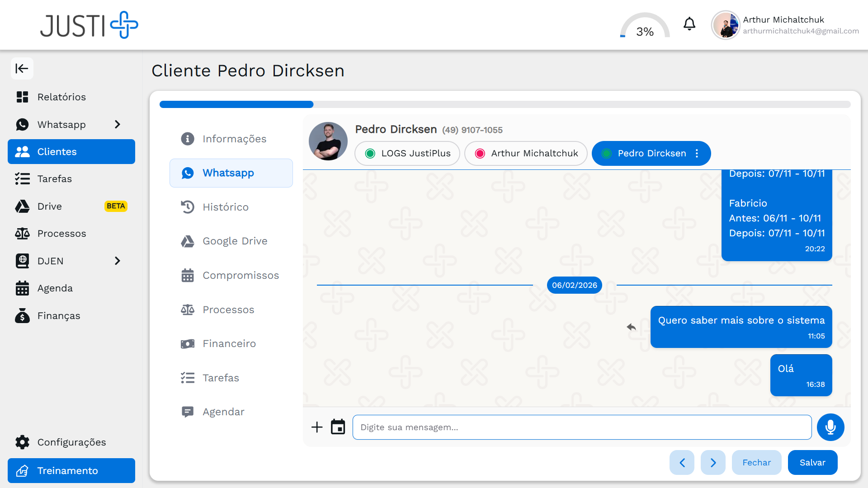Click the reply arrow next to the message

tap(632, 327)
